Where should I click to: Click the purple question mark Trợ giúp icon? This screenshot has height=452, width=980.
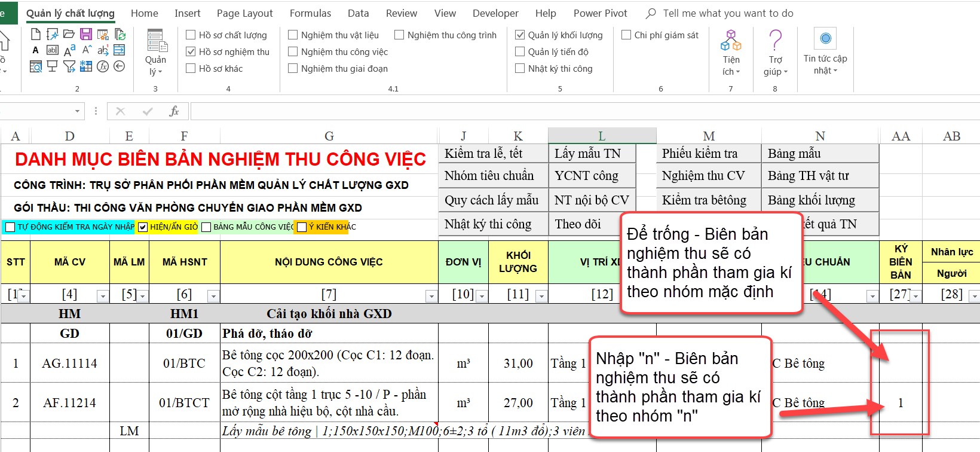pyautogui.click(x=775, y=41)
